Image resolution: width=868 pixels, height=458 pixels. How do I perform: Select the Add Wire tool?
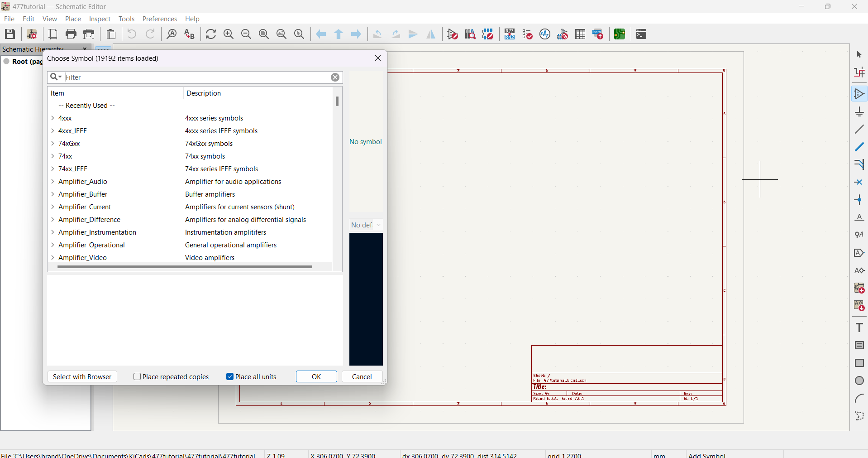[859, 130]
